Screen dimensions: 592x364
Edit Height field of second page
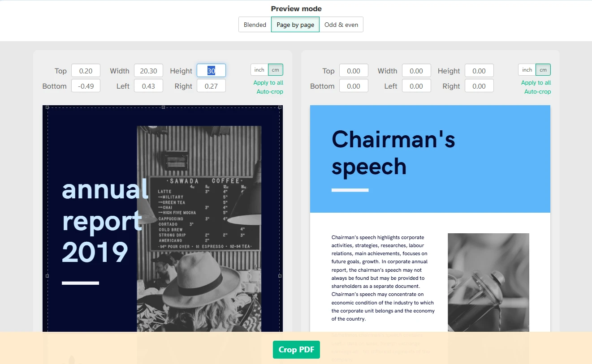(479, 71)
